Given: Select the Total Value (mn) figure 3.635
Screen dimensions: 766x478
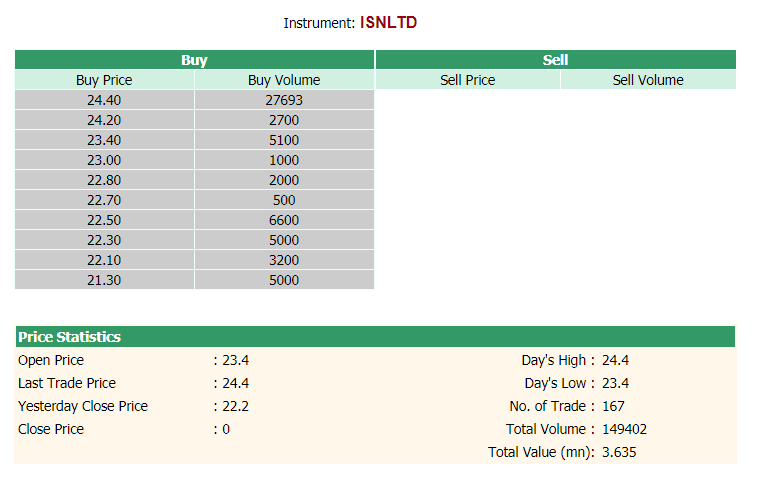Looking at the screenshot, I should [x=619, y=452].
